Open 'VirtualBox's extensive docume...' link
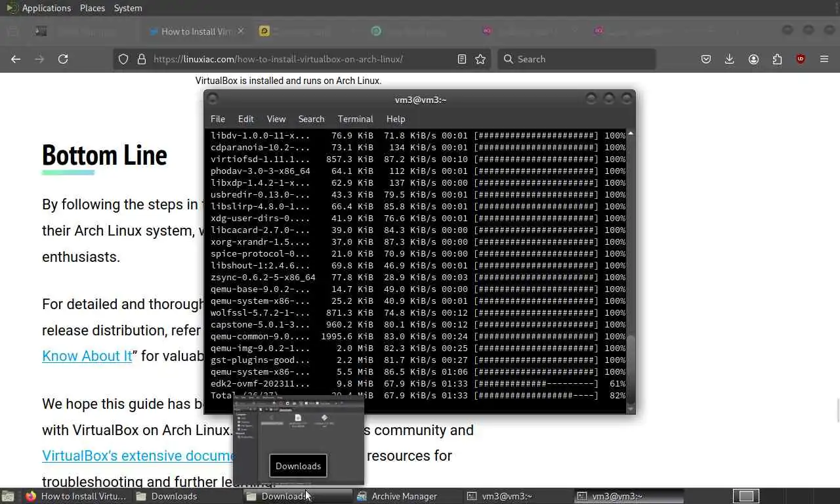The height and width of the screenshot is (504, 840). pyautogui.click(x=137, y=455)
